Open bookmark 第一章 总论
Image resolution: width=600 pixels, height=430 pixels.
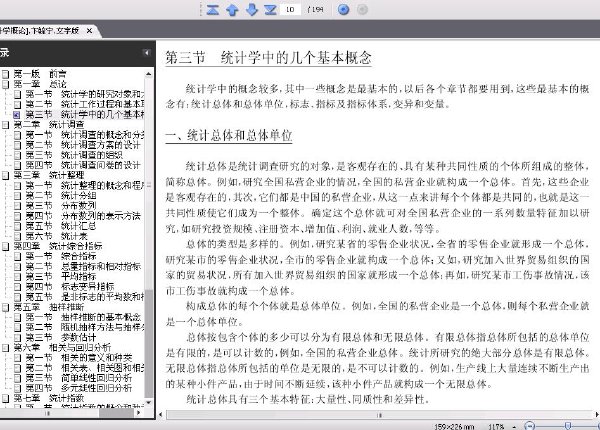click(x=40, y=84)
